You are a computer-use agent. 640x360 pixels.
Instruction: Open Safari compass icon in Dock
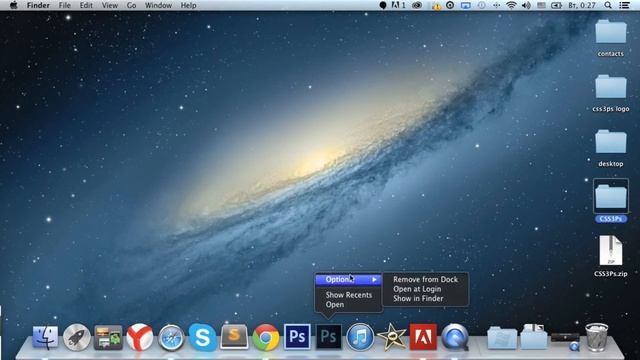(x=171, y=338)
